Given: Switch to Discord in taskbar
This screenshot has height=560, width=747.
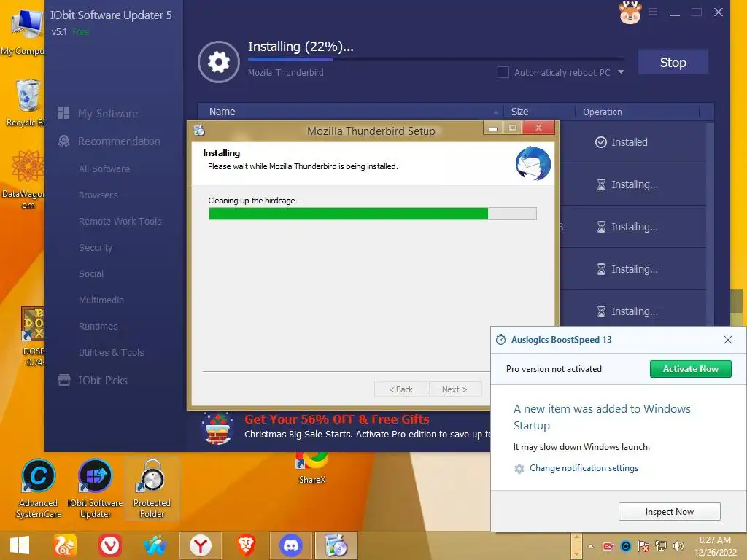Looking at the screenshot, I should point(291,545).
